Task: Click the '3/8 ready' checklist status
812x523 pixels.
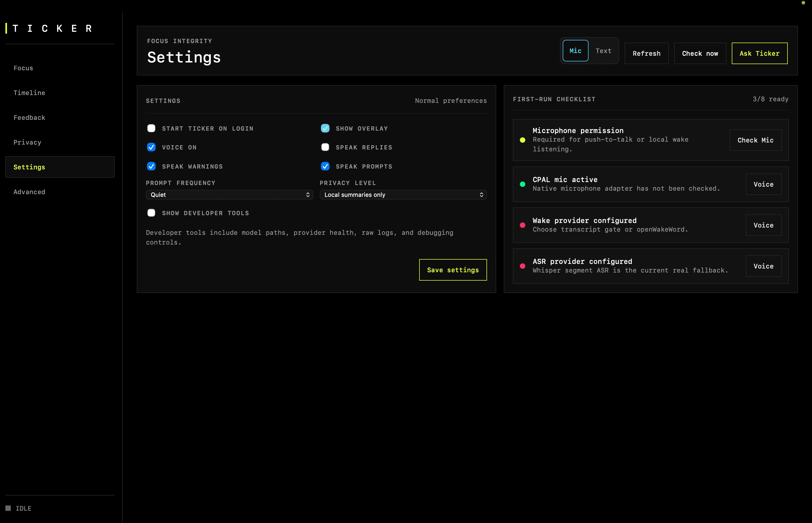Action: point(770,99)
